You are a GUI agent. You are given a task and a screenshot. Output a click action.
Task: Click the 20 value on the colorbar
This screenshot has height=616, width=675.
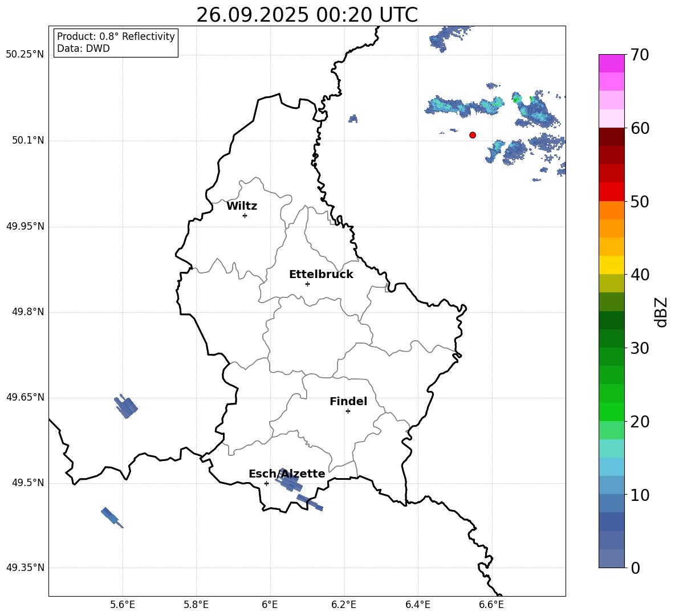[640, 421]
